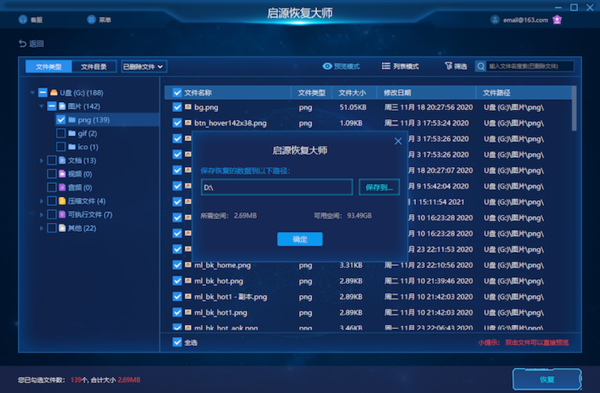Click the search magnifier icon
Viewport: 600px width, 393px height.
[x=481, y=66]
